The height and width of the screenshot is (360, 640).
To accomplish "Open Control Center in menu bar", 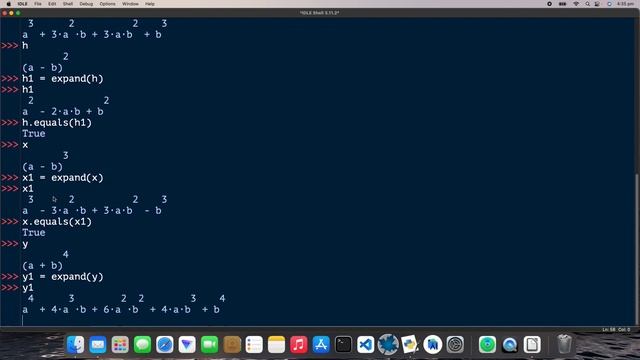I will pos(597,4).
